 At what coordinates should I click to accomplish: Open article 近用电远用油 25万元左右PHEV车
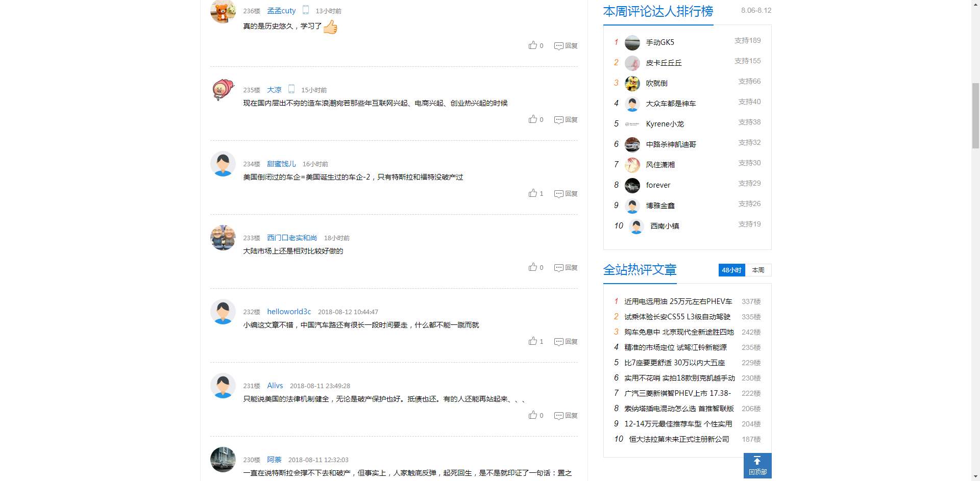coord(678,301)
